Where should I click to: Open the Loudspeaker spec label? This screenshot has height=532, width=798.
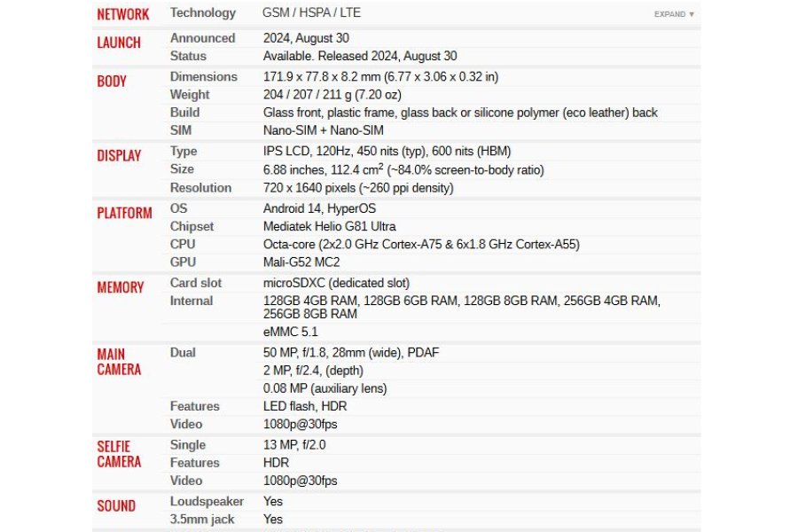(x=207, y=502)
